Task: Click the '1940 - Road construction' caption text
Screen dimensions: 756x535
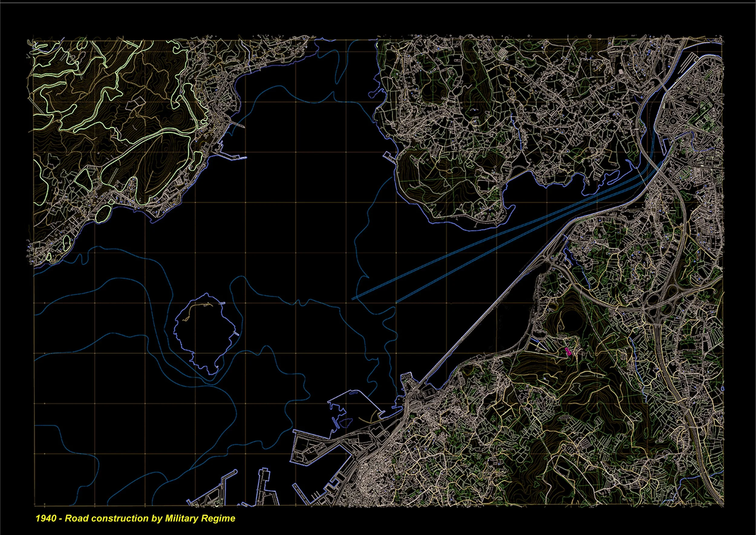Action: [92, 518]
